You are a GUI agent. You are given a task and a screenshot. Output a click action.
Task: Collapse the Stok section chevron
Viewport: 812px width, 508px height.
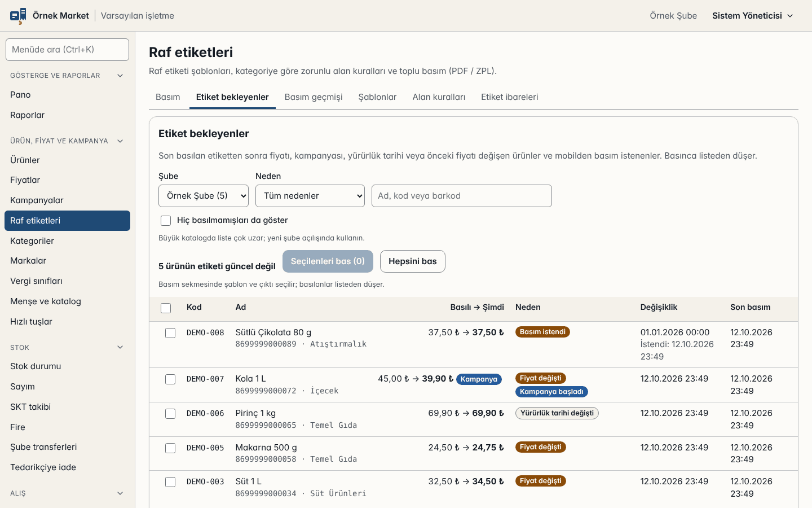coord(120,348)
